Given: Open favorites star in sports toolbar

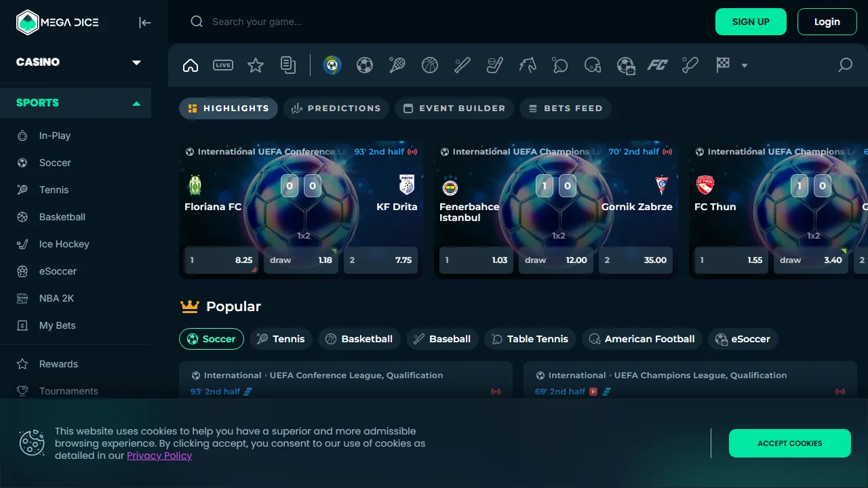Looking at the screenshot, I should [x=256, y=65].
